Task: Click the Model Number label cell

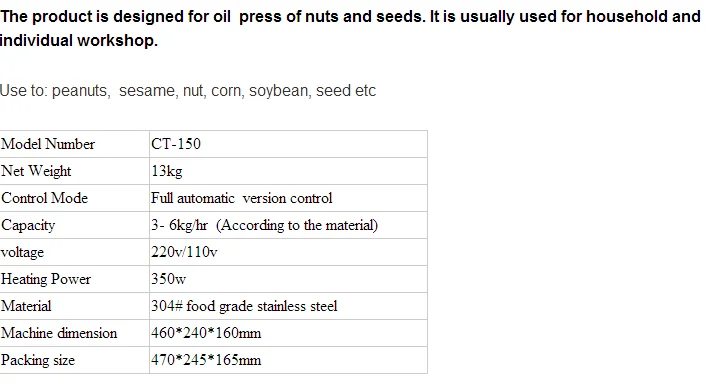Action: pyautogui.click(x=74, y=144)
